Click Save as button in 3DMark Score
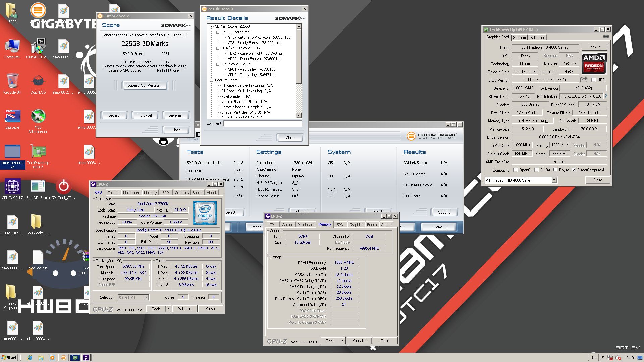 point(176,115)
